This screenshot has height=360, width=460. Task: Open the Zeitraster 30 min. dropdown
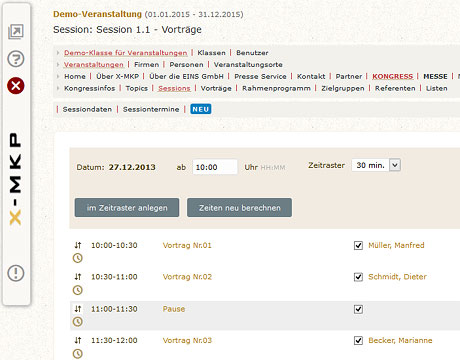376,165
